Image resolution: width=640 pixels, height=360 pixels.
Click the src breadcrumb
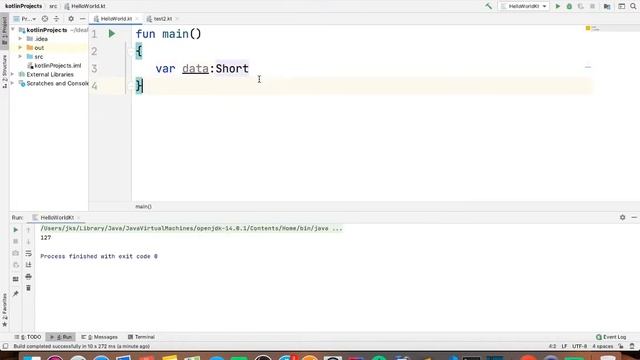(53, 6)
